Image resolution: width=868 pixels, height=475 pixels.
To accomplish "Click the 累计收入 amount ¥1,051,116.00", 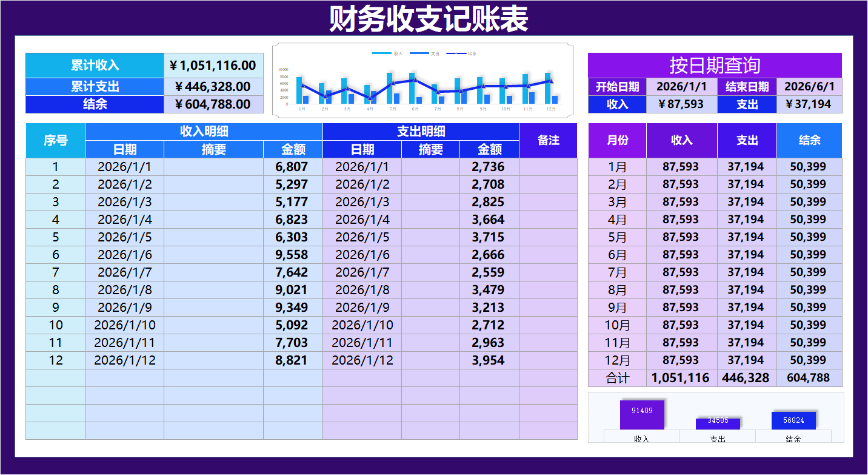I will pos(213,65).
